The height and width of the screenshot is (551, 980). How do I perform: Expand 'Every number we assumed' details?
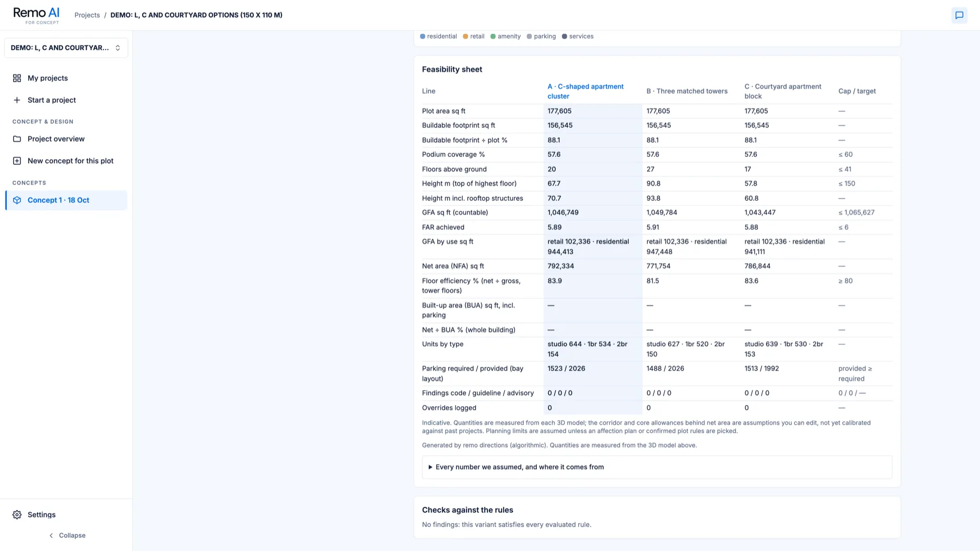coord(657,467)
